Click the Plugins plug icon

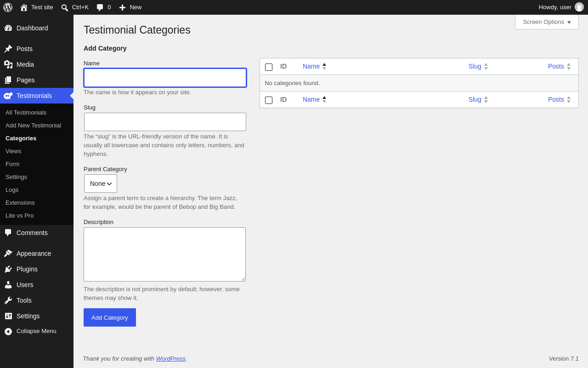tap(8, 269)
